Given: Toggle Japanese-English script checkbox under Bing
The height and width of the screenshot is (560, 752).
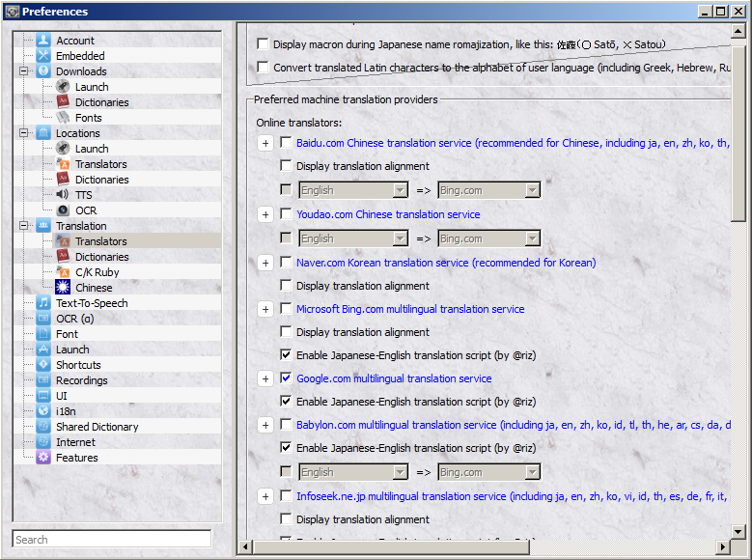Looking at the screenshot, I should (x=286, y=355).
